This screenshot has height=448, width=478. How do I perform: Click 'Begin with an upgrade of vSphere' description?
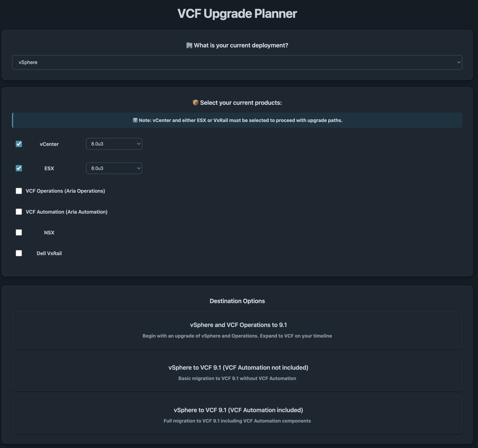click(x=237, y=336)
